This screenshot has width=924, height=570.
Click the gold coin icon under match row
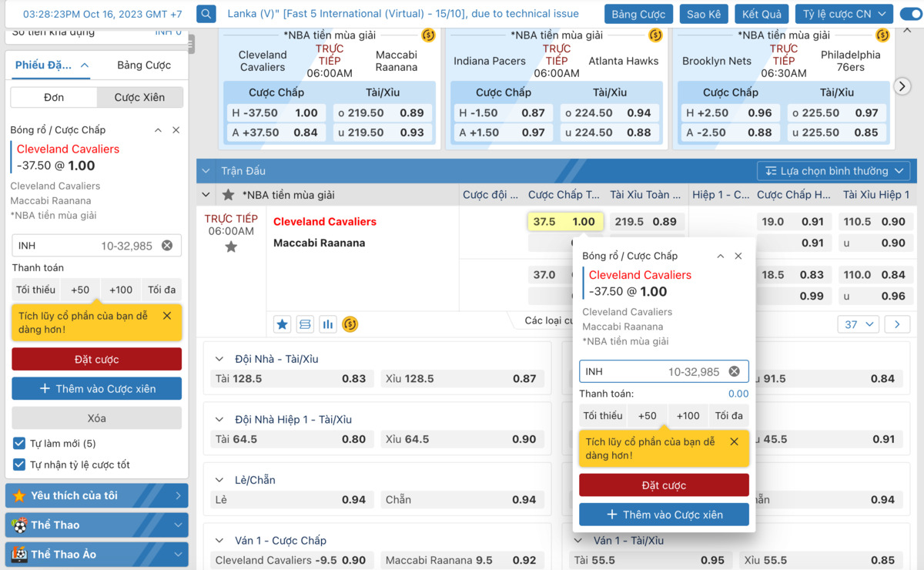point(350,324)
